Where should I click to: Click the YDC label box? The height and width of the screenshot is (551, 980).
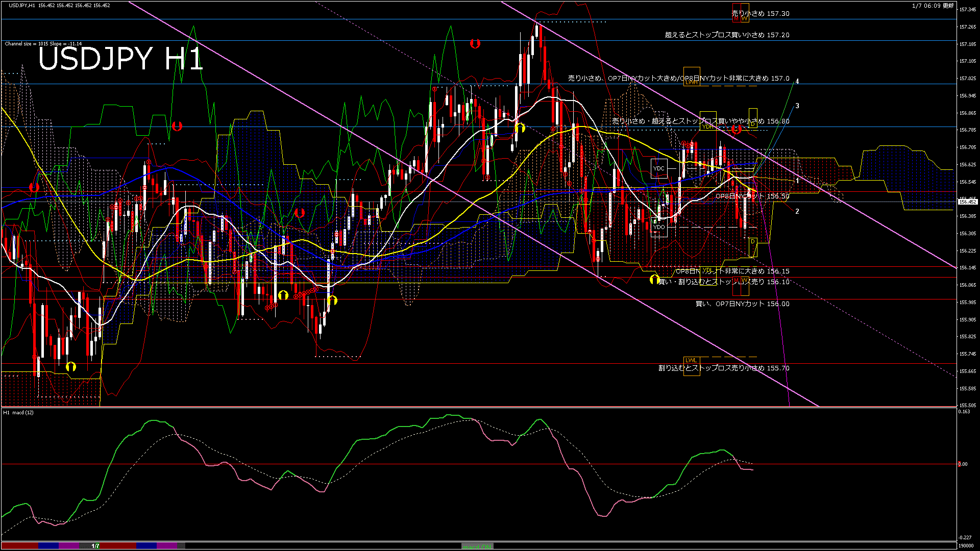[x=659, y=168]
